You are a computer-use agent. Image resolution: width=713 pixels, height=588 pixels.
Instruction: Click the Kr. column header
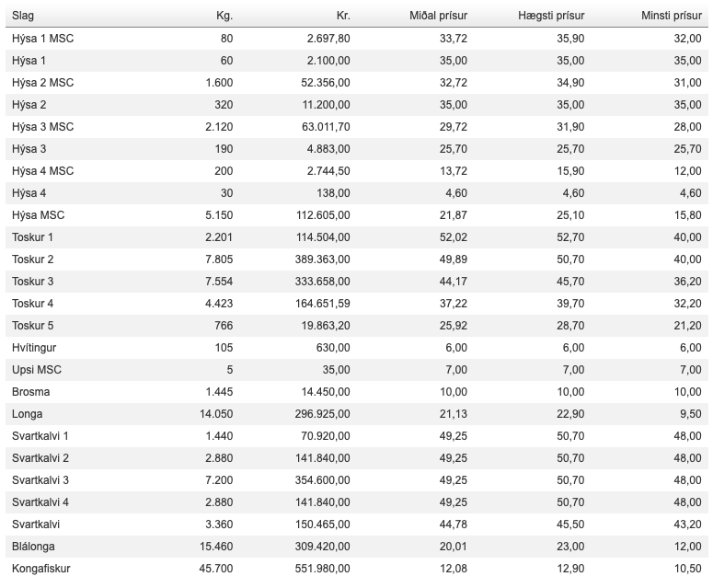(343, 16)
